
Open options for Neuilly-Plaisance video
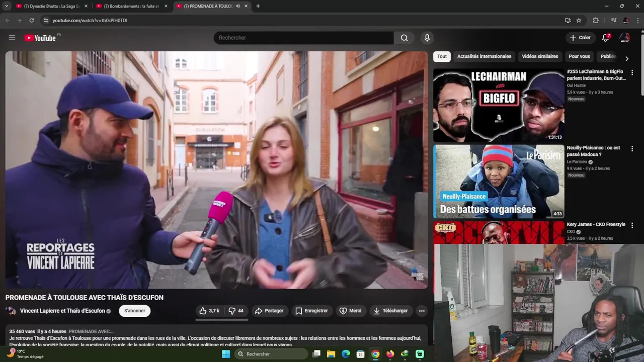(632, 149)
